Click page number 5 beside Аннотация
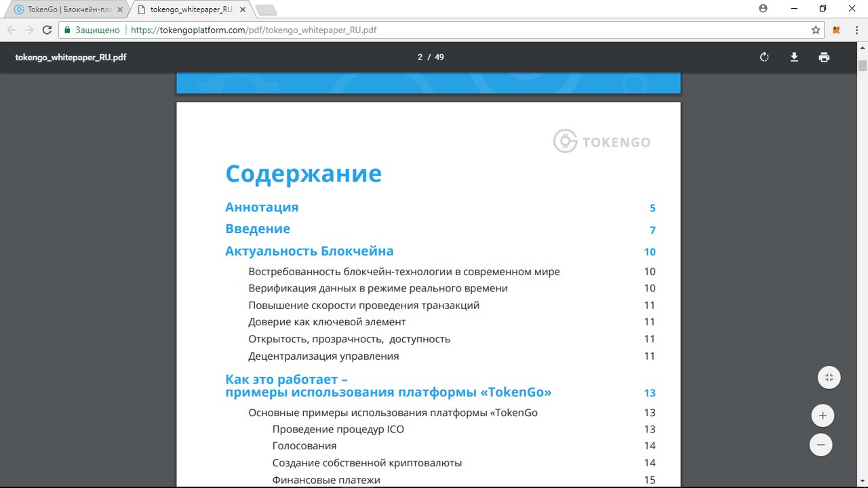 652,208
